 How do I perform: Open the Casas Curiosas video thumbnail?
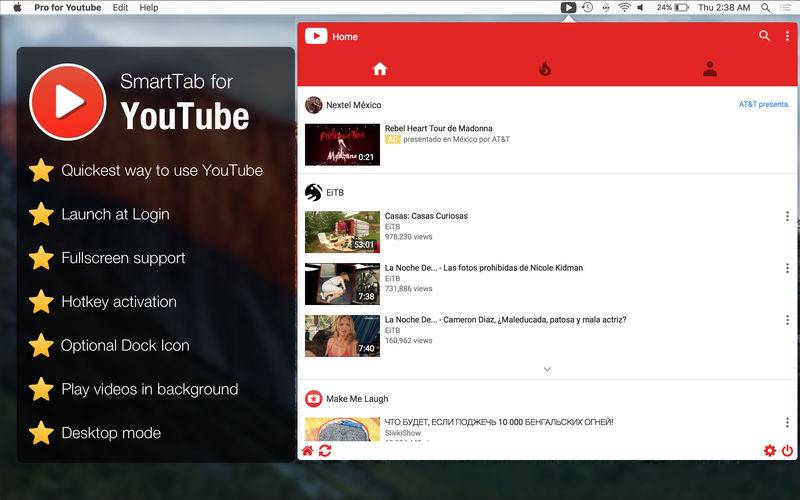pos(342,232)
